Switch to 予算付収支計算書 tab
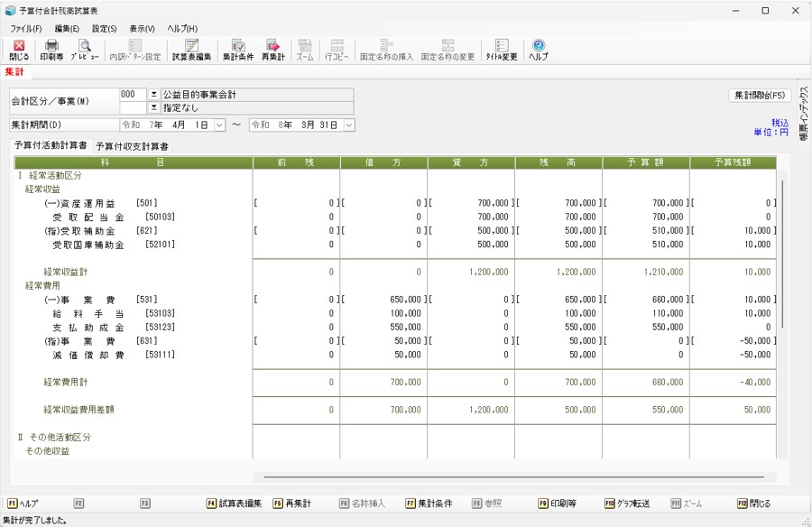Image resolution: width=812 pixels, height=527 pixels. (132, 145)
